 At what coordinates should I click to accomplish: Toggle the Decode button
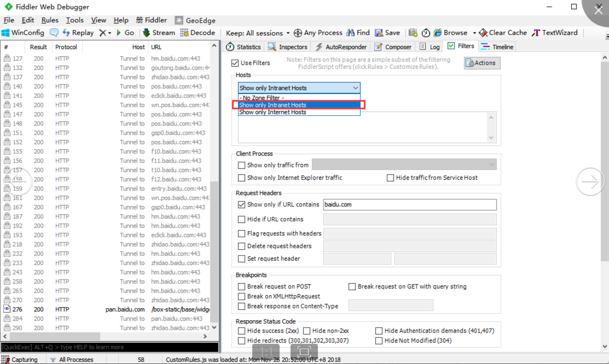click(x=198, y=33)
